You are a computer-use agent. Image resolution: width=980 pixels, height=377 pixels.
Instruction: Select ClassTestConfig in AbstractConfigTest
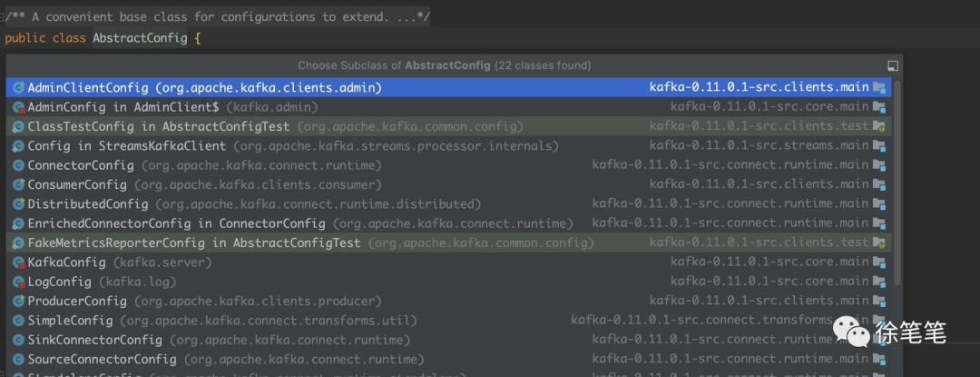click(x=449, y=126)
